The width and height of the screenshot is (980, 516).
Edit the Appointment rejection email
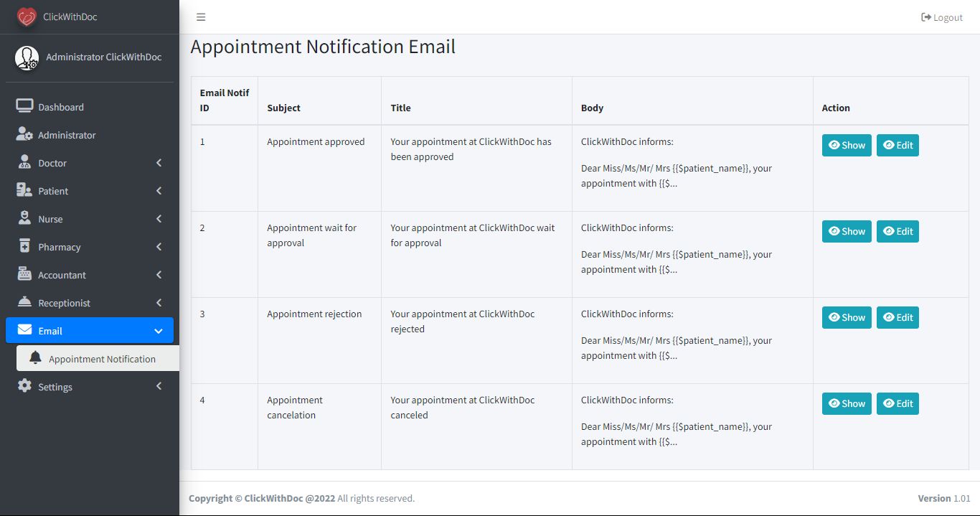pyautogui.click(x=897, y=317)
